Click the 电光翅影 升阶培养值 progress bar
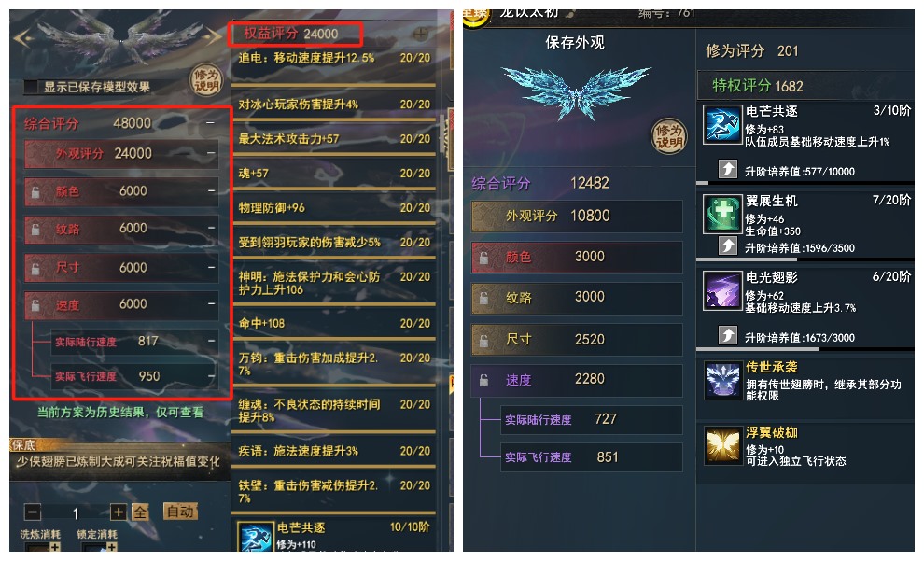 pyautogui.click(x=805, y=349)
